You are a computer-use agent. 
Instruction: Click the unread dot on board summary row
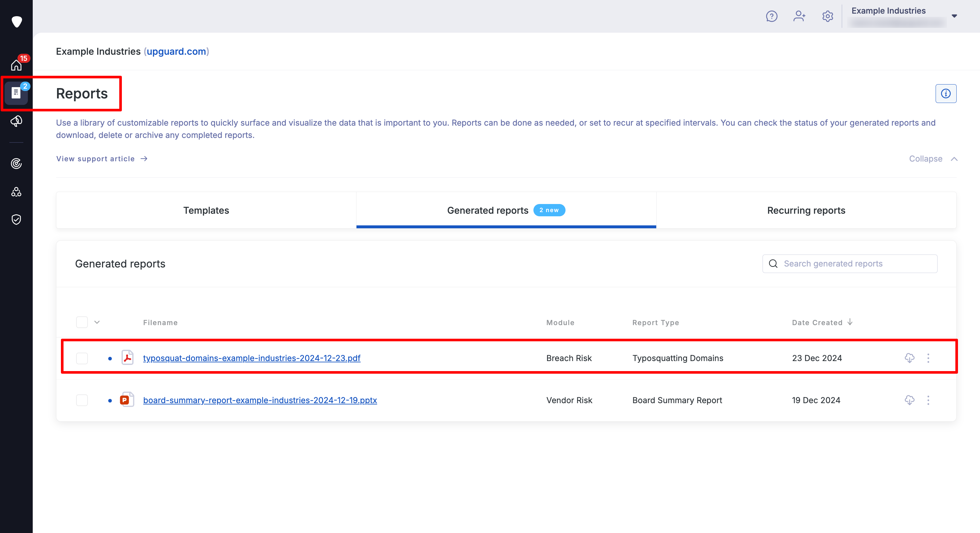(110, 400)
